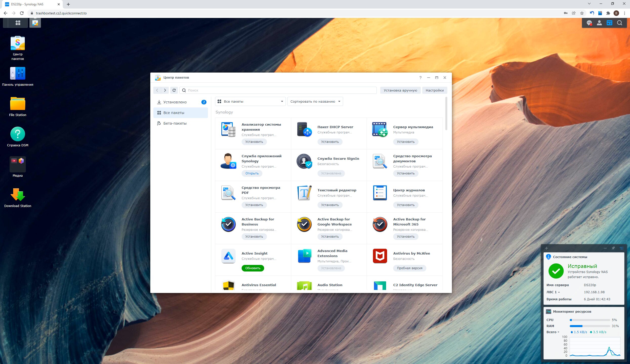
Task: Go forward in Package Center navigation
Action: (x=165, y=90)
